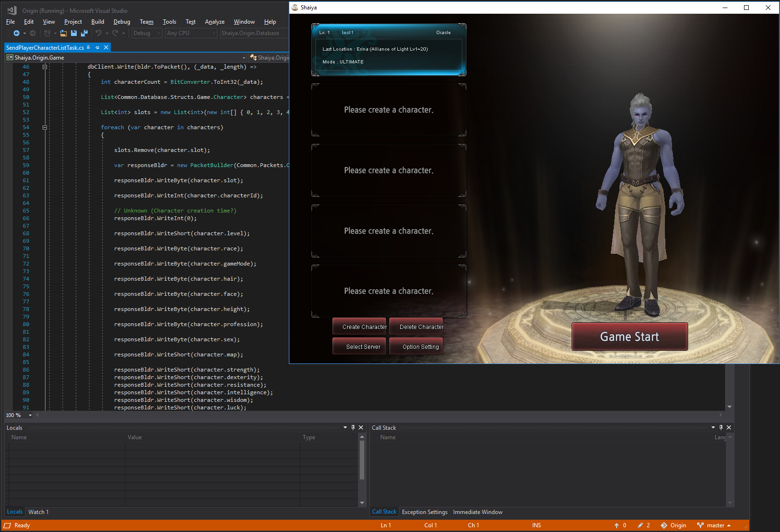
Task: Click the Redo arrow icon in toolbar
Action: (115, 33)
